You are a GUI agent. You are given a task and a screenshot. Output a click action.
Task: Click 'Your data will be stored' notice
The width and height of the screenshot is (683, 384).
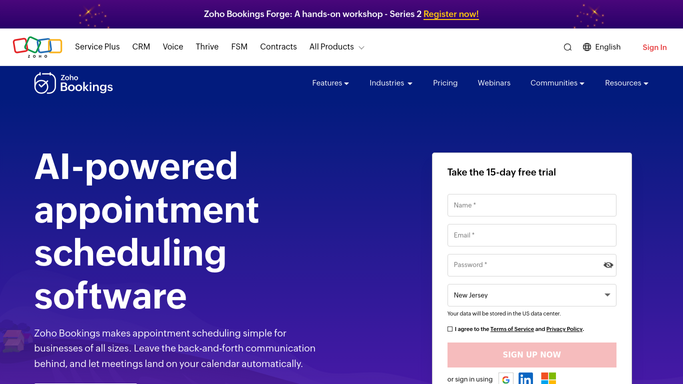pos(504,313)
